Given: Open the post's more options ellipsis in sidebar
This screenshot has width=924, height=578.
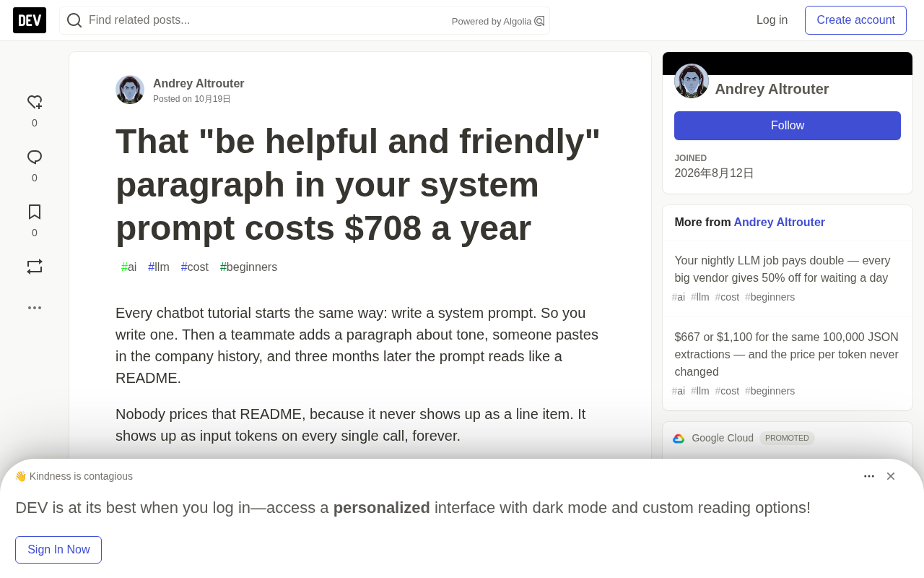Looking at the screenshot, I should click(35, 308).
